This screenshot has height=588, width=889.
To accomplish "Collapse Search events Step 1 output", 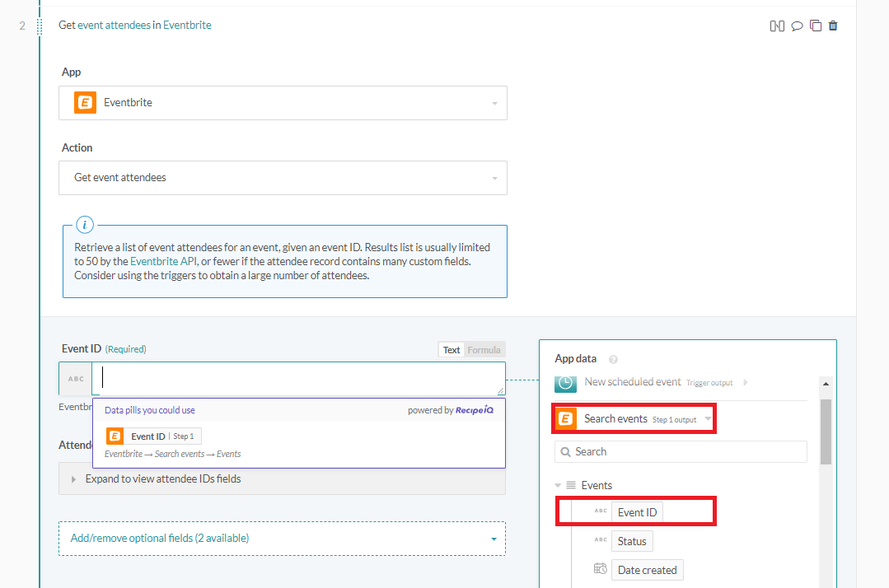I will coord(708,418).
